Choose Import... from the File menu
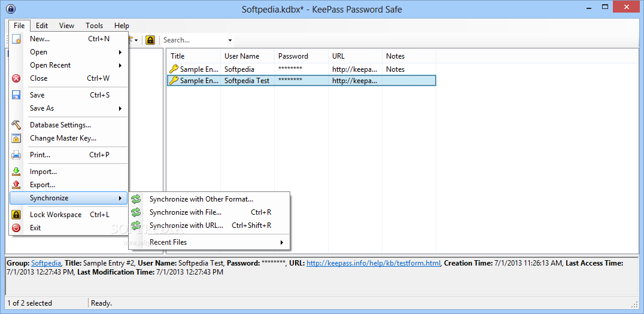Viewport: 644px width, 314px height. tap(69, 172)
